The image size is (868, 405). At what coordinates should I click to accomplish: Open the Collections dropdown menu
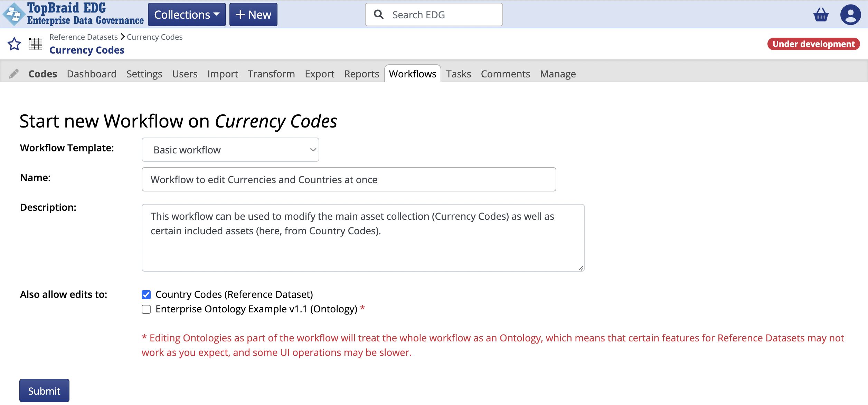(x=187, y=15)
